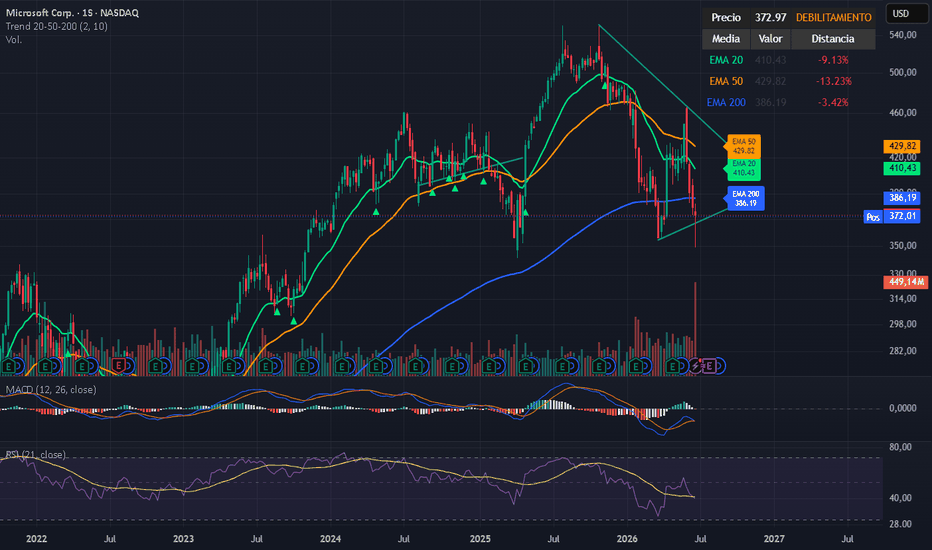Image resolution: width=932 pixels, height=550 pixels.
Task: Click the 2024 time axis label
Action: click(330, 539)
